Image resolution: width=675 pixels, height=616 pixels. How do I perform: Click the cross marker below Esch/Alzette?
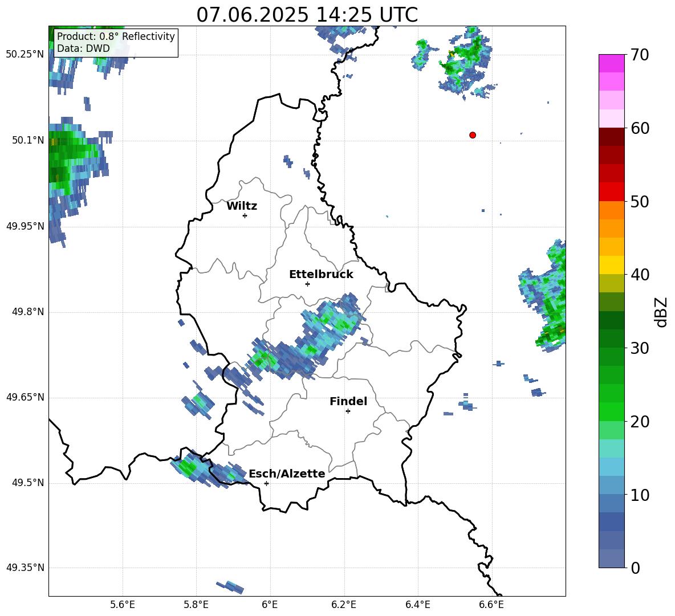[266, 483]
